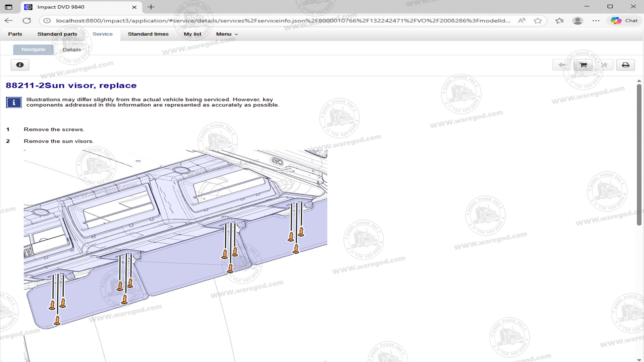Click vertical scrollbar thumb on right
This screenshot has height=362, width=644.
[639, 154]
